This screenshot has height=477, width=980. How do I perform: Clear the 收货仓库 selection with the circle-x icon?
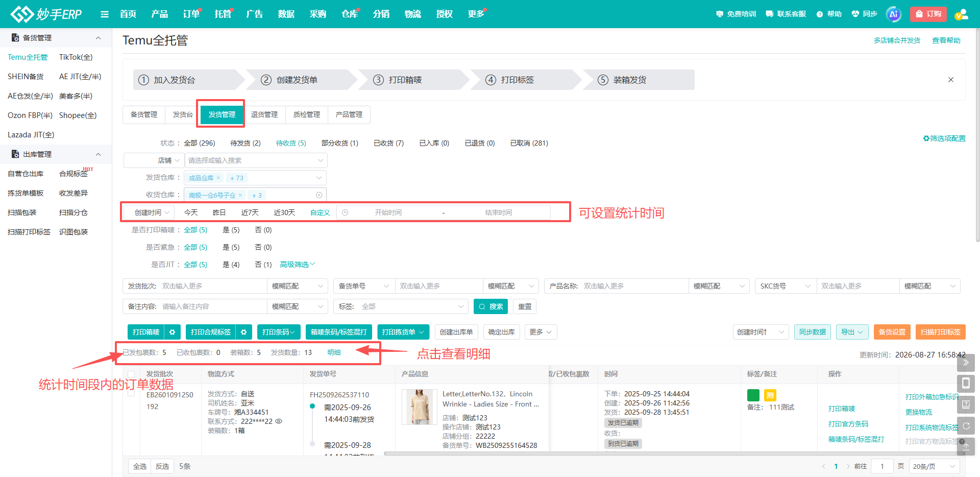point(319,195)
